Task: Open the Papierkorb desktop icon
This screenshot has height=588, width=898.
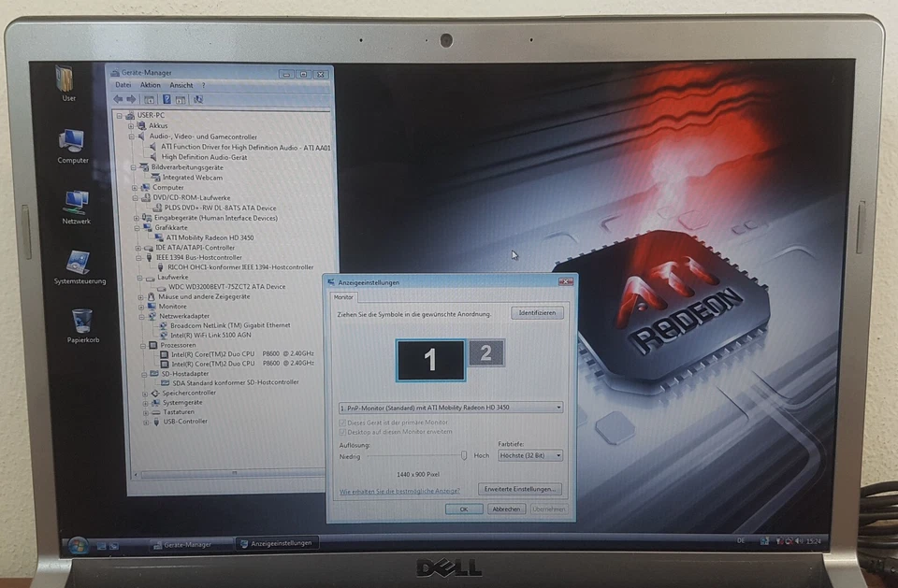Action: (x=82, y=322)
